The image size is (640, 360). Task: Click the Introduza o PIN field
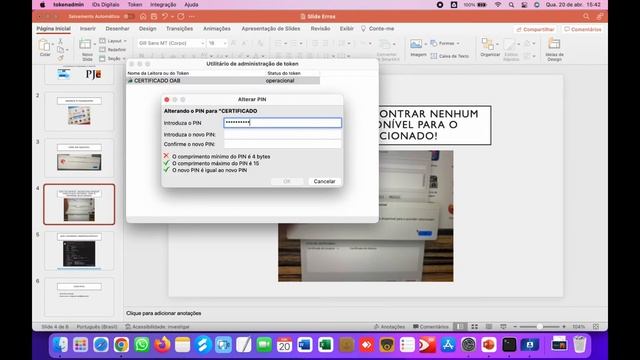282,123
